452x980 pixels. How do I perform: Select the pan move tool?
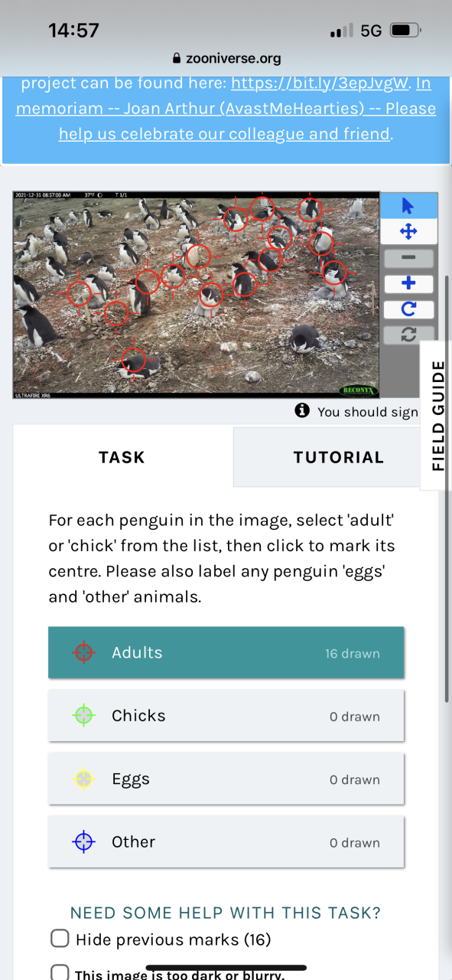(408, 232)
